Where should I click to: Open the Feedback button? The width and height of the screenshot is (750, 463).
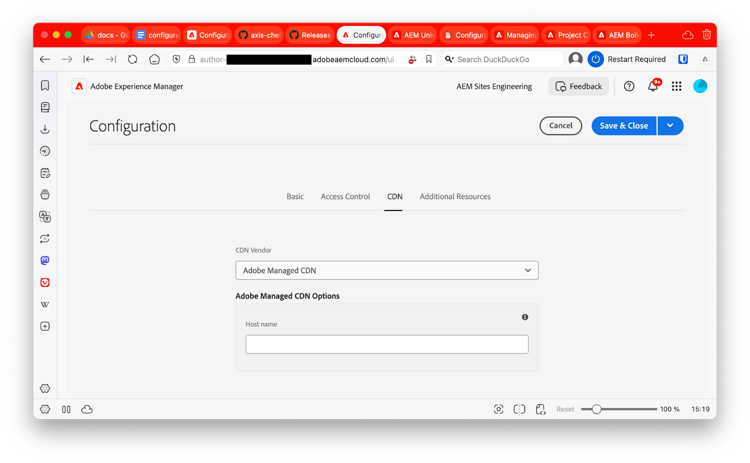pyautogui.click(x=578, y=86)
